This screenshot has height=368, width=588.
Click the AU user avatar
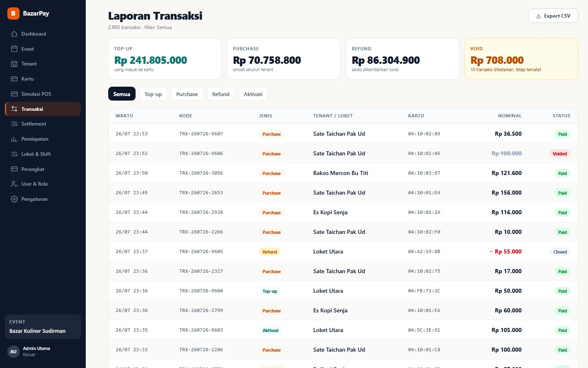point(13,352)
